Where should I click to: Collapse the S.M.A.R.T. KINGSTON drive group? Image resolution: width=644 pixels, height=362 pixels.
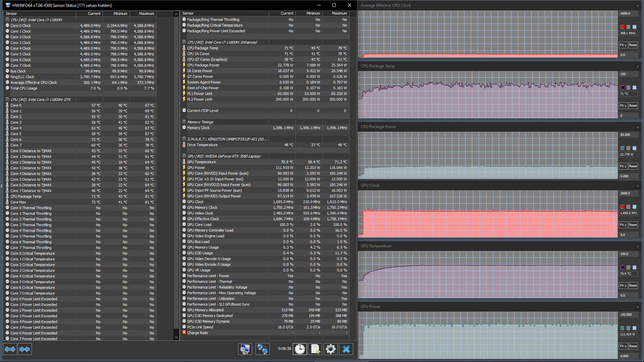click(x=184, y=139)
